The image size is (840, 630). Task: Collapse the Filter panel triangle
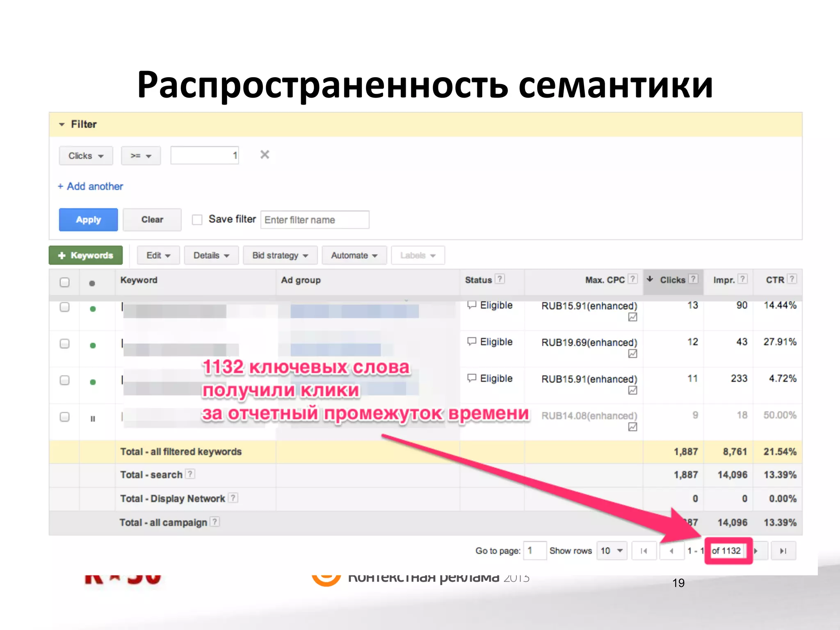62,124
